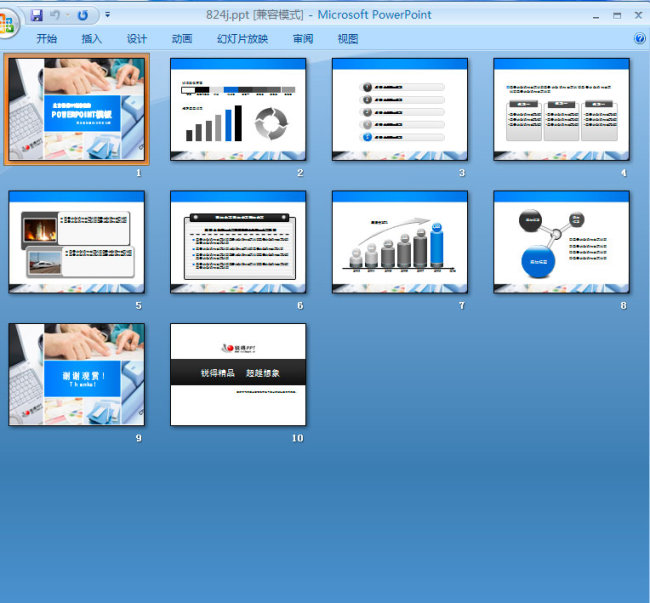The image size is (650, 603).
Task: Click the Office button logo
Action: point(9,23)
